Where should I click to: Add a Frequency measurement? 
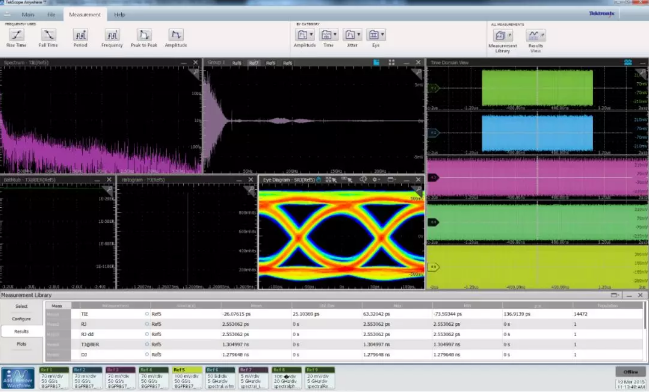click(x=112, y=35)
